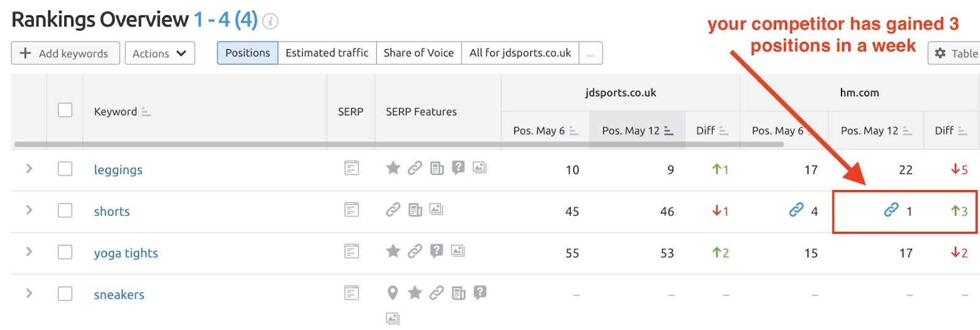Click image pack icon in sneakers row
Image resolution: width=980 pixels, height=330 pixels.
click(x=393, y=318)
